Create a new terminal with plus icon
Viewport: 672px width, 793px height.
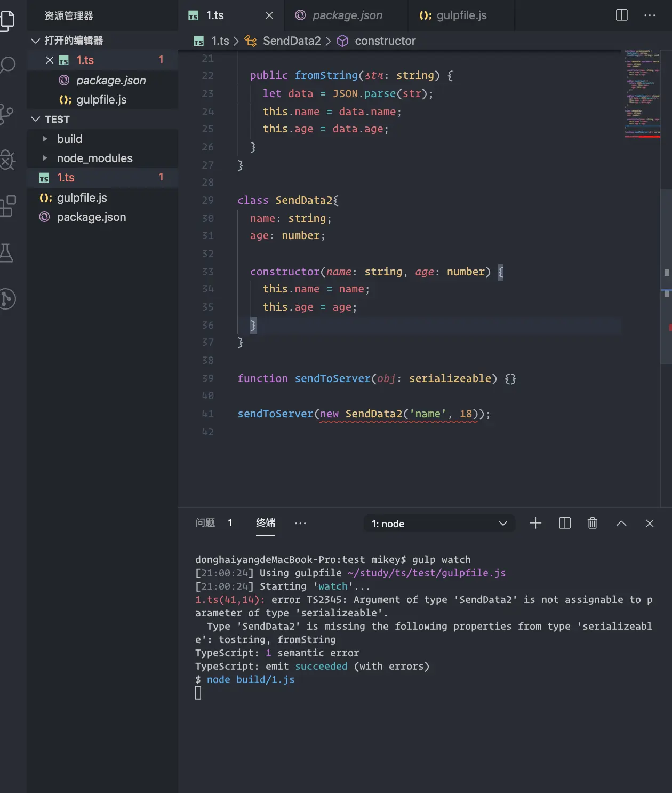click(535, 523)
